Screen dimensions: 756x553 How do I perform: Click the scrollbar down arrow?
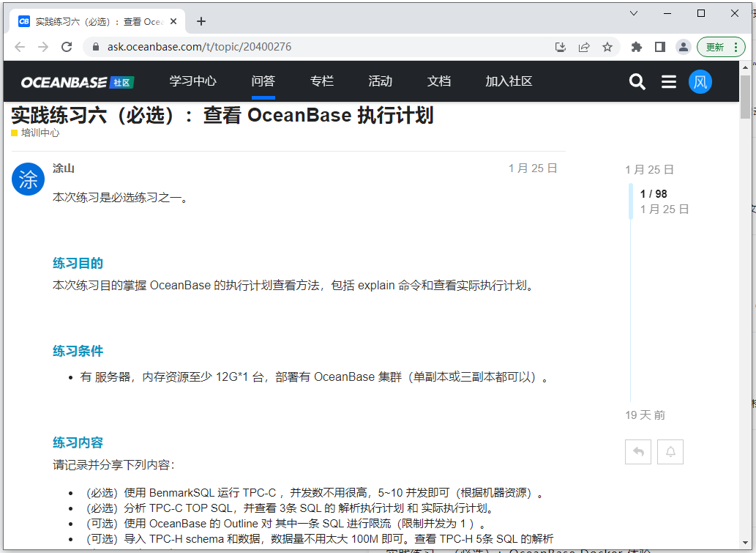pyautogui.click(x=746, y=543)
